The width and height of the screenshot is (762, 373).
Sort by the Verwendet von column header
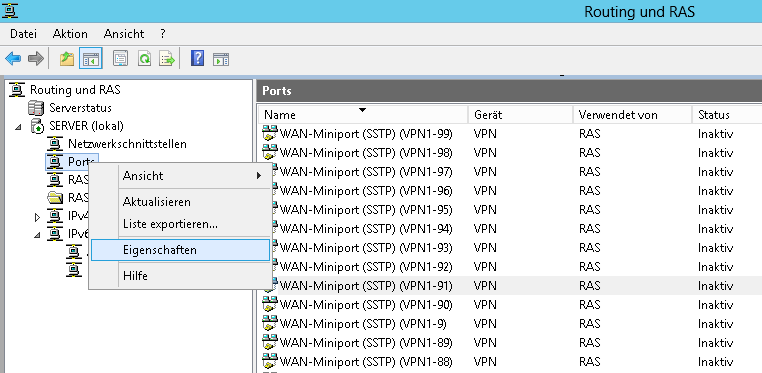point(632,115)
